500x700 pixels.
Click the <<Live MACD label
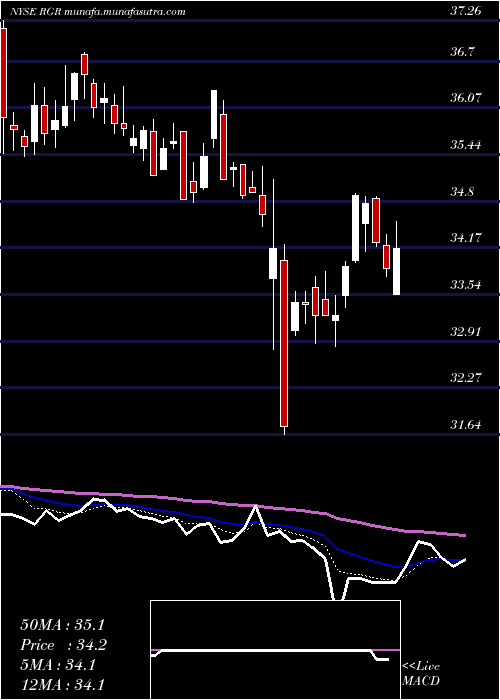[421, 674]
